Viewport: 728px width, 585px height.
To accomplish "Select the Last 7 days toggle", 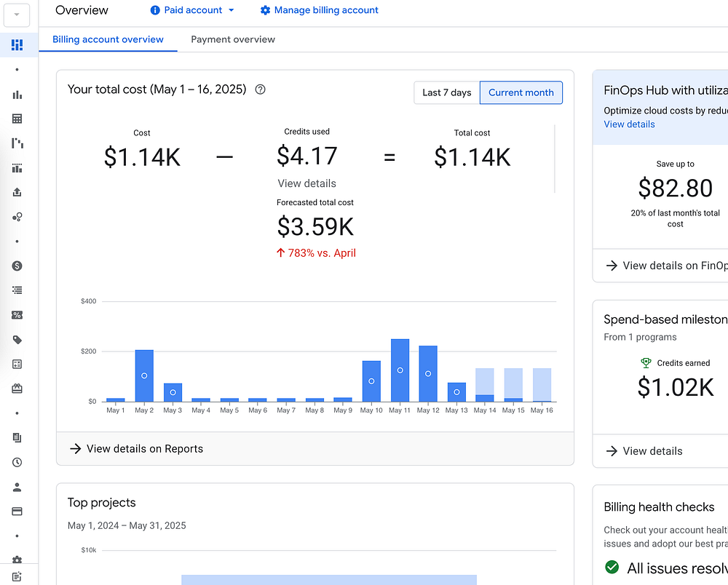I will pos(446,92).
